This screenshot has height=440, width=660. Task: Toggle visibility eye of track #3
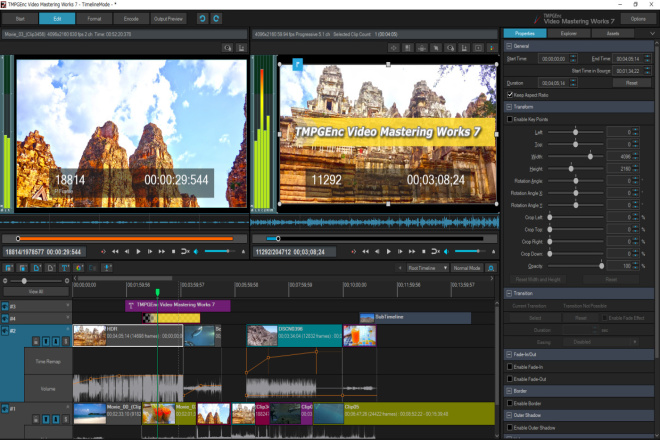tap(5, 306)
